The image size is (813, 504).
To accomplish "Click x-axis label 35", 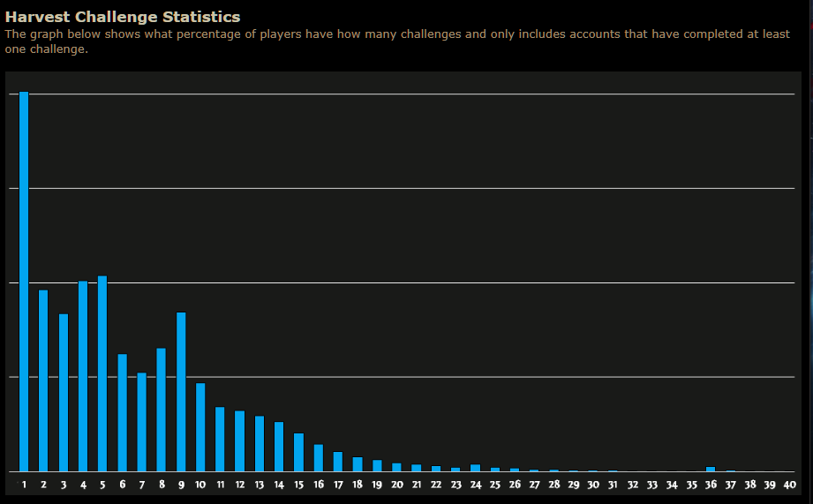I will point(691,485).
